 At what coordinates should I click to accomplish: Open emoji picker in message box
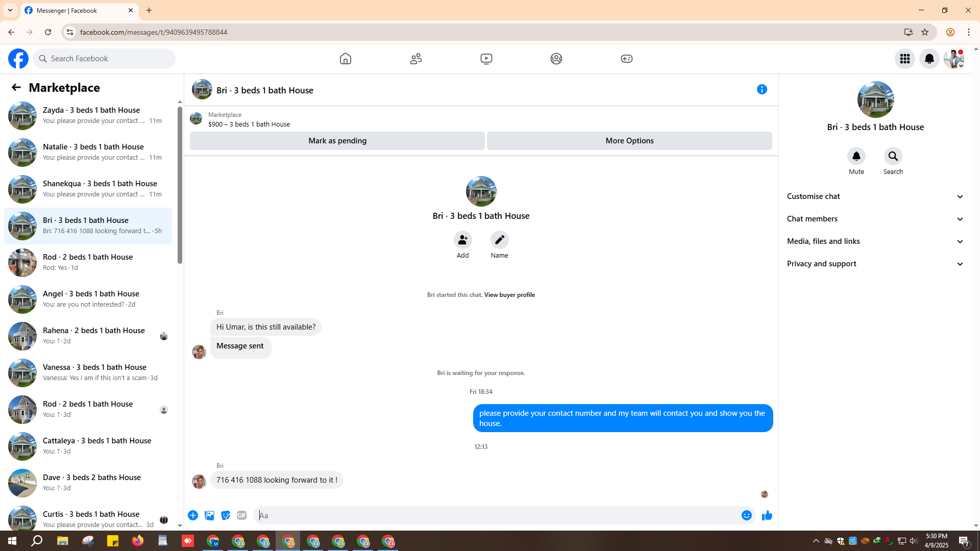[x=747, y=515]
